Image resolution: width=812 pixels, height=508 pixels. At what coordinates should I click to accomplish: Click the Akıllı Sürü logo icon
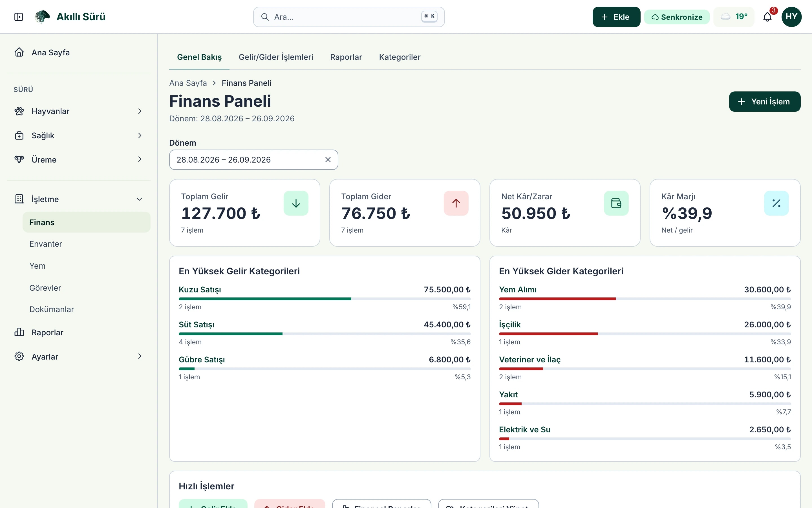point(42,17)
